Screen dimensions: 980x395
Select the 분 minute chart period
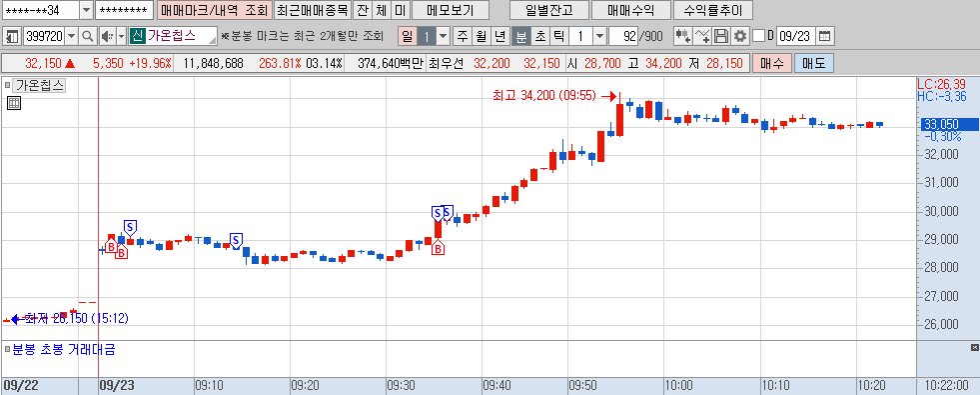click(520, 36)
